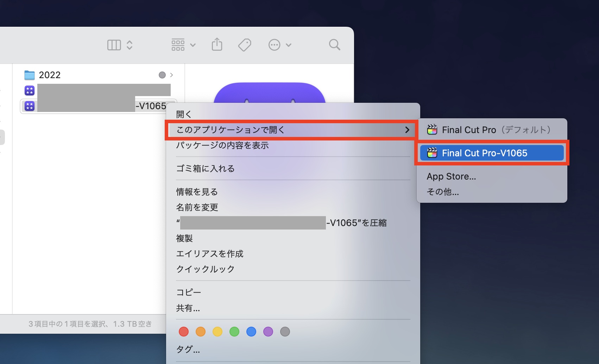Select the file ending in -V1065
The image size is (599, 364).
99,106
